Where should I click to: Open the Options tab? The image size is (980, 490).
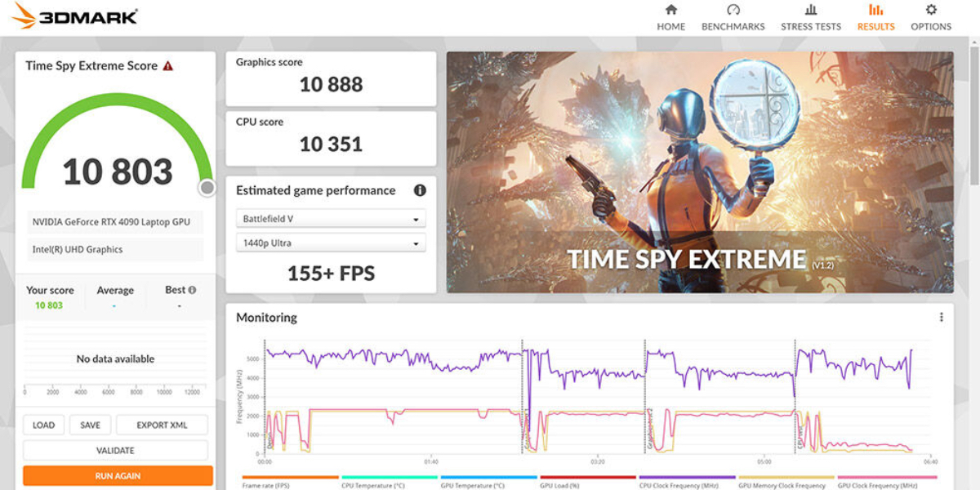[931, 17]
